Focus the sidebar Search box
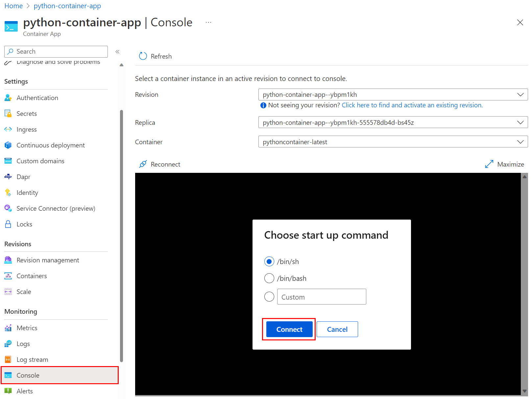This screenshot has width=532, height=399. click(x=56, y=52)
